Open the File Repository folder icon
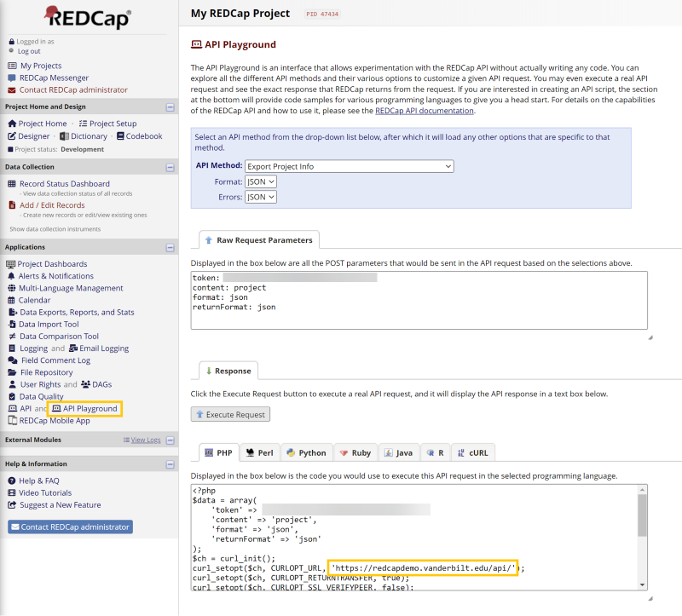Image resolution: width=682 pixels, height=616 pixels. (x=12, y=372)
